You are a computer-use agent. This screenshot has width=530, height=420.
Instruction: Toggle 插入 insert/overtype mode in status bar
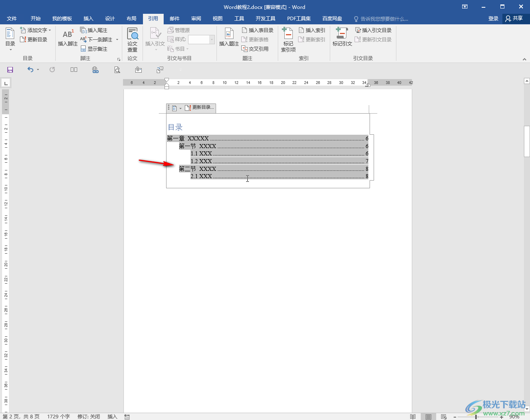pyautogui.click(x=112, y=417)
